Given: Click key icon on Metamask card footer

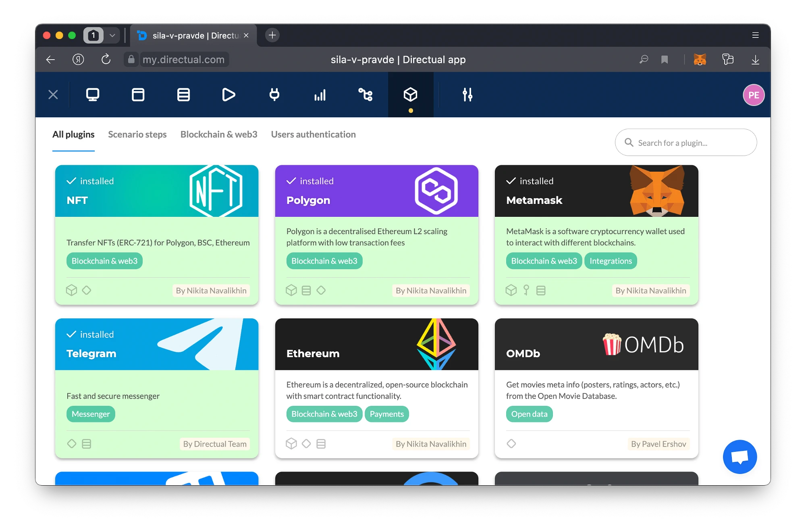Looking at the screenshot, I should click(526, 290).
